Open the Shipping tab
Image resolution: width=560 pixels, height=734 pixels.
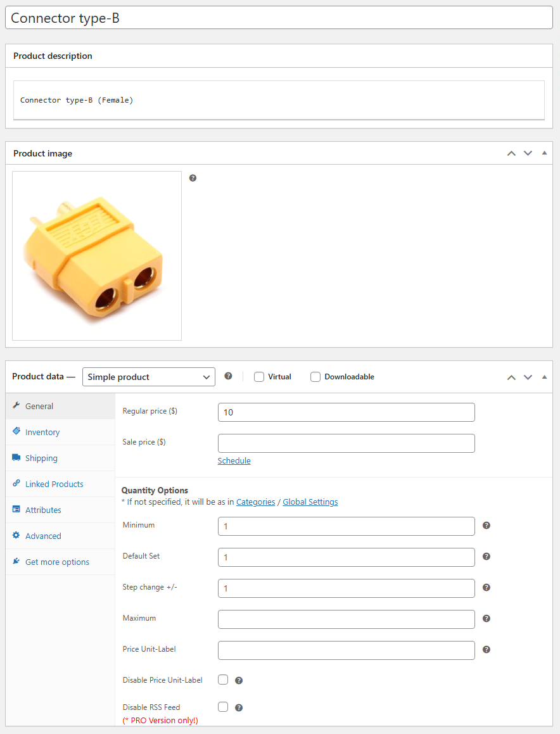[41, 458]
